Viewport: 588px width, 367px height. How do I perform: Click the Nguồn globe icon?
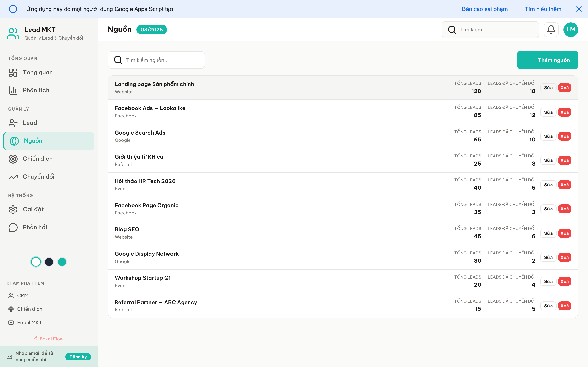pos(14,141)
